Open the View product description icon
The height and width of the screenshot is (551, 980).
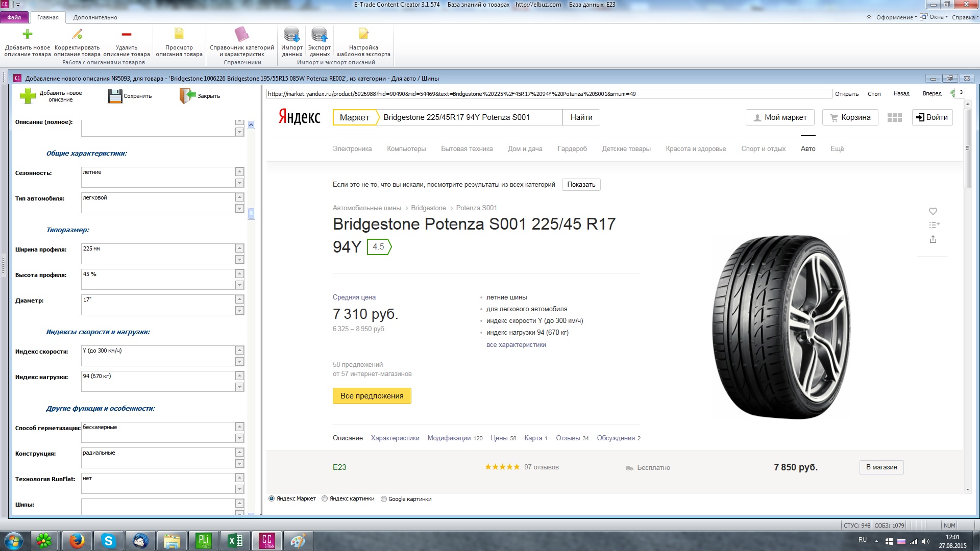pyautogui.click(x=179, y=34)
